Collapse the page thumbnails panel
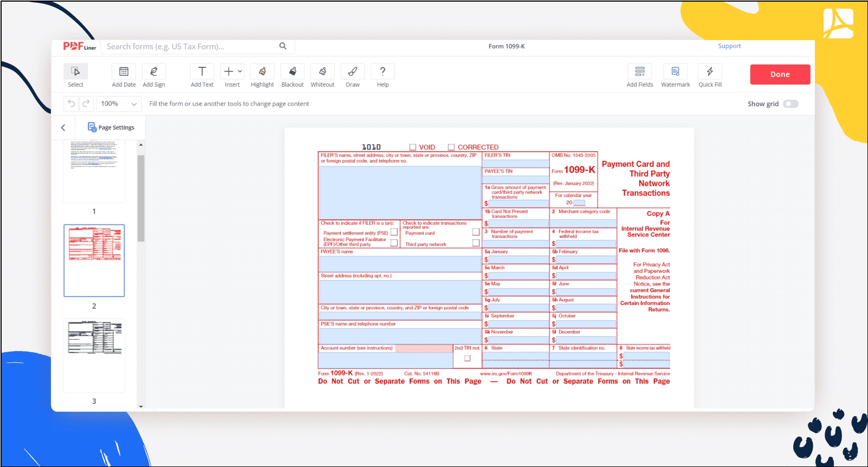868x467 pixels. [x=63, y=128]
